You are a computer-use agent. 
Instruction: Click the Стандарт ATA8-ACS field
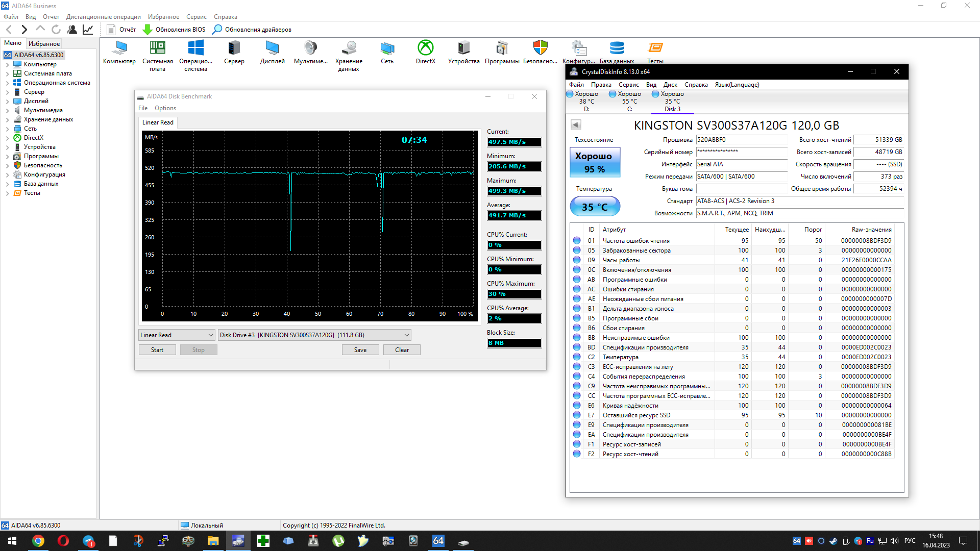coord(800,201)
